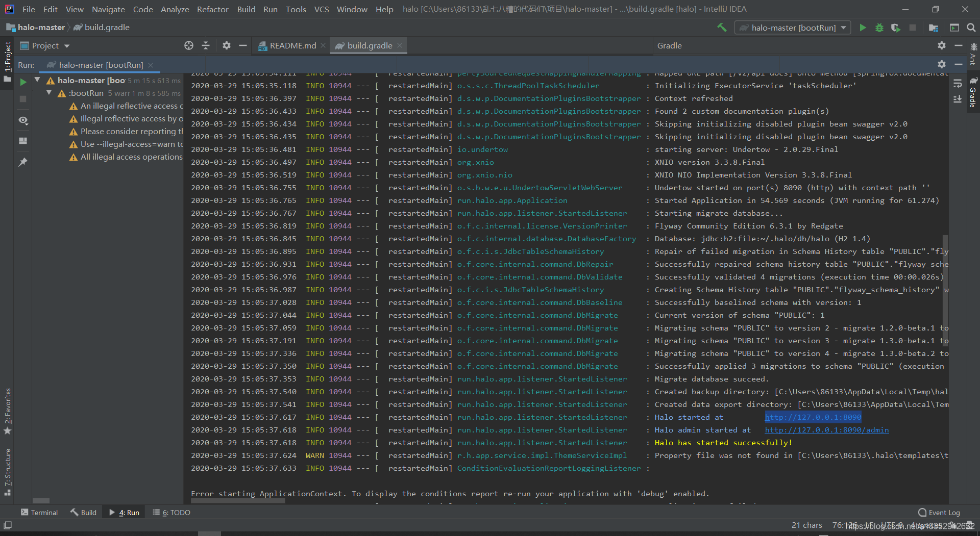Click the console horizontal scrollbar thumb
This screenshot has height=536, width=980.
[x=238, y=501]
